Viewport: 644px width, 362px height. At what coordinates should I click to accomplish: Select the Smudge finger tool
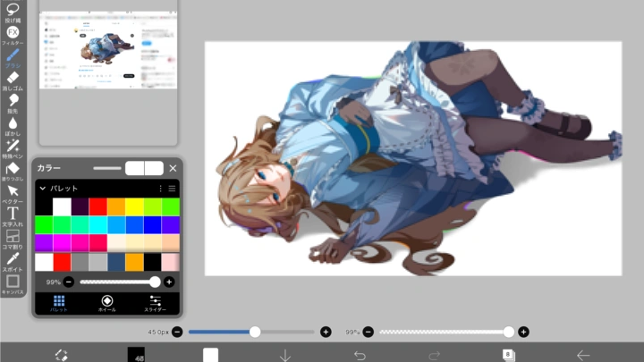point(13,104)
